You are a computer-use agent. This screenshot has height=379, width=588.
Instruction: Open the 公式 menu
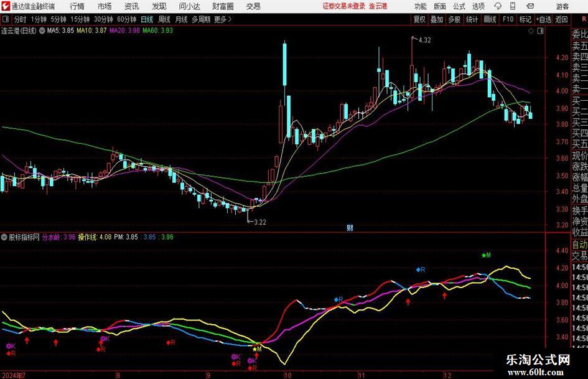pos(459,6)
